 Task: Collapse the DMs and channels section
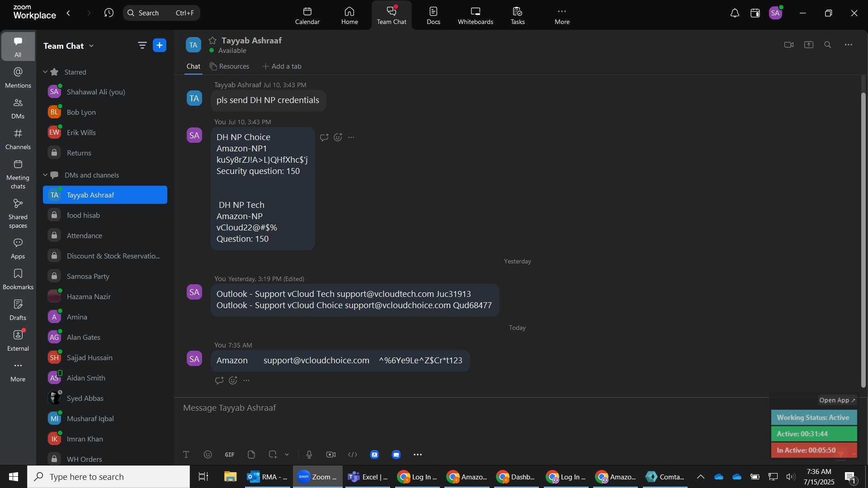click(x=45, y=175)
